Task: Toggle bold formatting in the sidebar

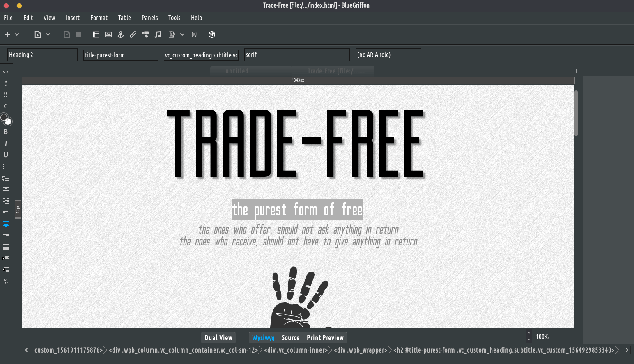Action: coord(6,132)
